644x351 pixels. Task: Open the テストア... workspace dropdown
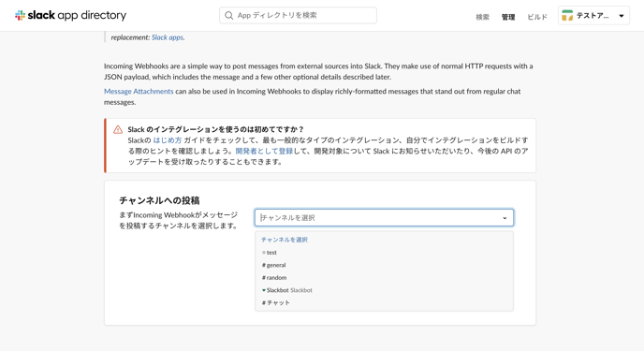(x=593, y=16)
